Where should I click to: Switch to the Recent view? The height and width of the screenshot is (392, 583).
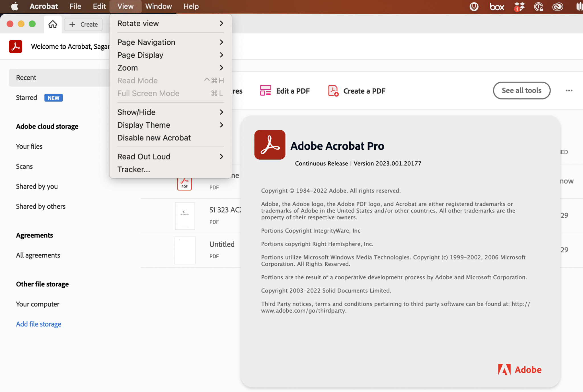coord(26,77)
